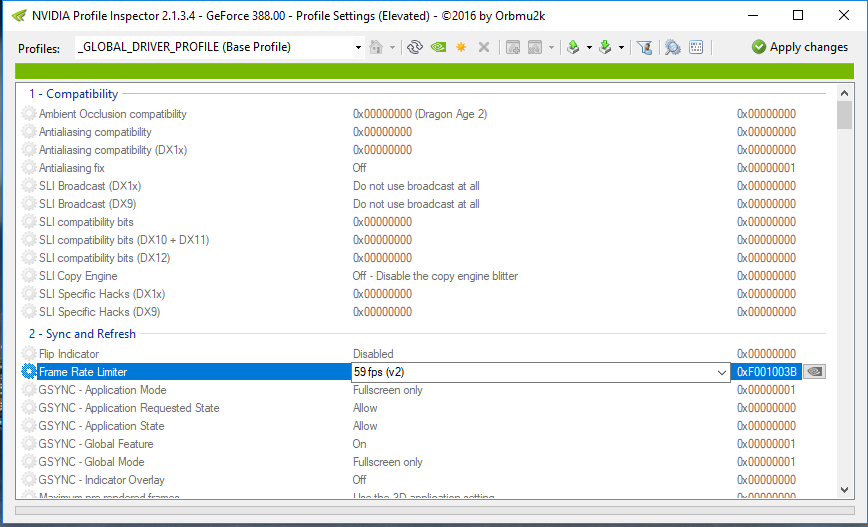Screen dimensions: 868x527
Task: Select the Antialiasing compatibility (DX1x) row
Action: (x=424, y=150)
